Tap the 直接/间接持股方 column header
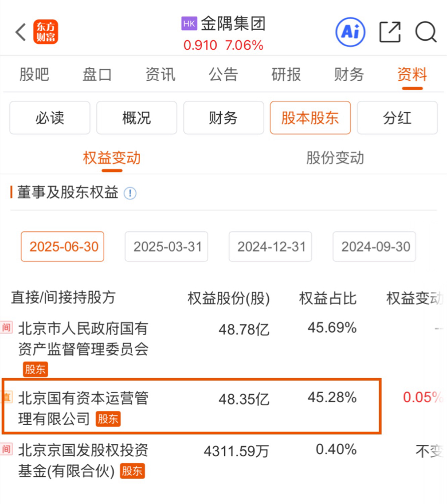The width and height of the screenshot is (447, 504). (x=63, y=297)
